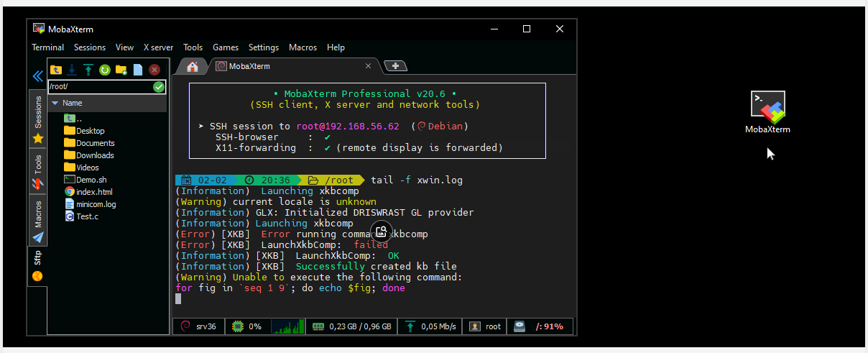Open the X server menu
Screen dimensions: 868x353
(x=158, y=47)
